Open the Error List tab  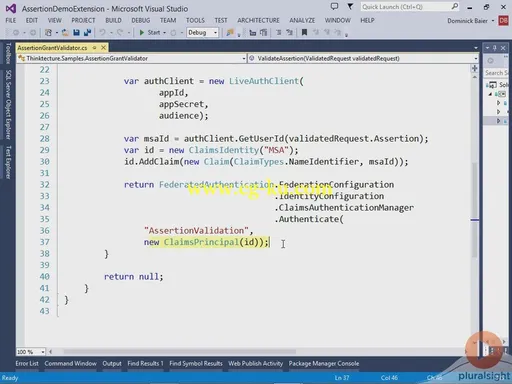(27, 363)
